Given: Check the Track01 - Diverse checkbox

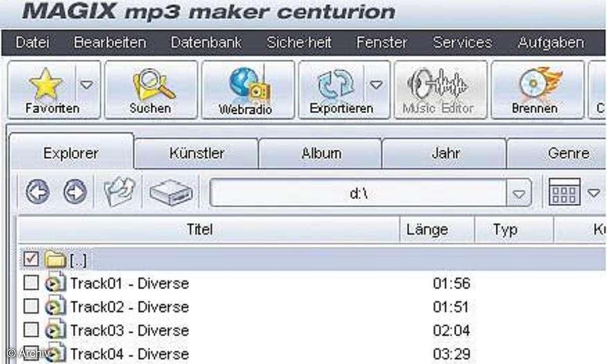Looking at the screenshot, I should [31, 284].
